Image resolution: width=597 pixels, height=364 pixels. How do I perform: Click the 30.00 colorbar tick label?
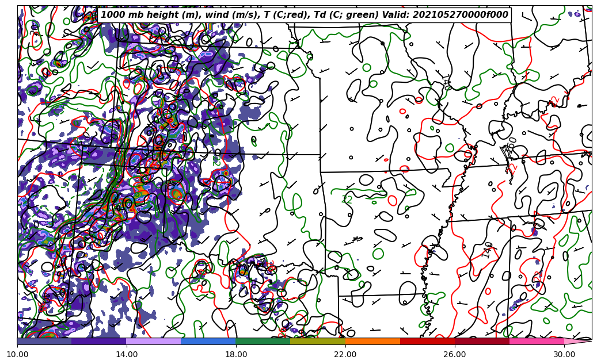tap(564, 354)
